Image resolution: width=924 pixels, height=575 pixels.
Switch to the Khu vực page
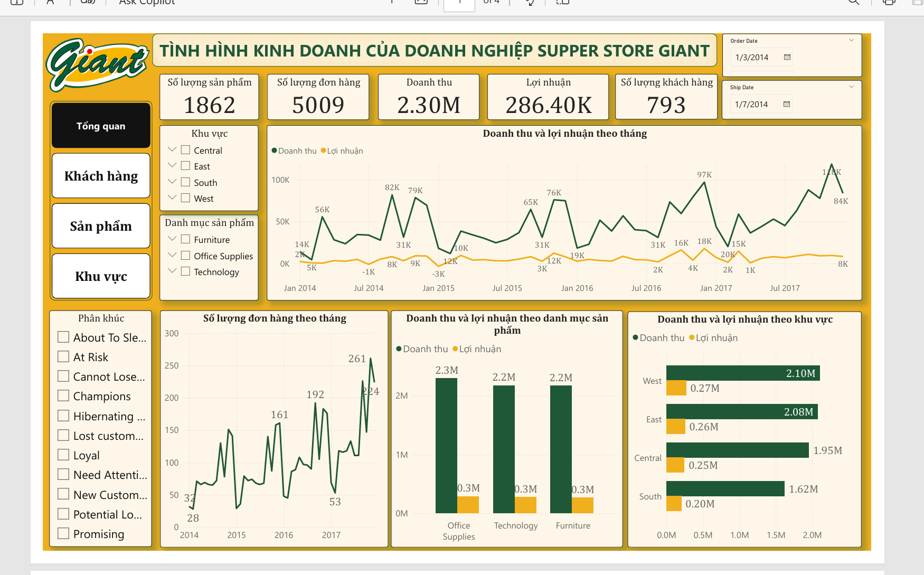click(x=101, y=276)
